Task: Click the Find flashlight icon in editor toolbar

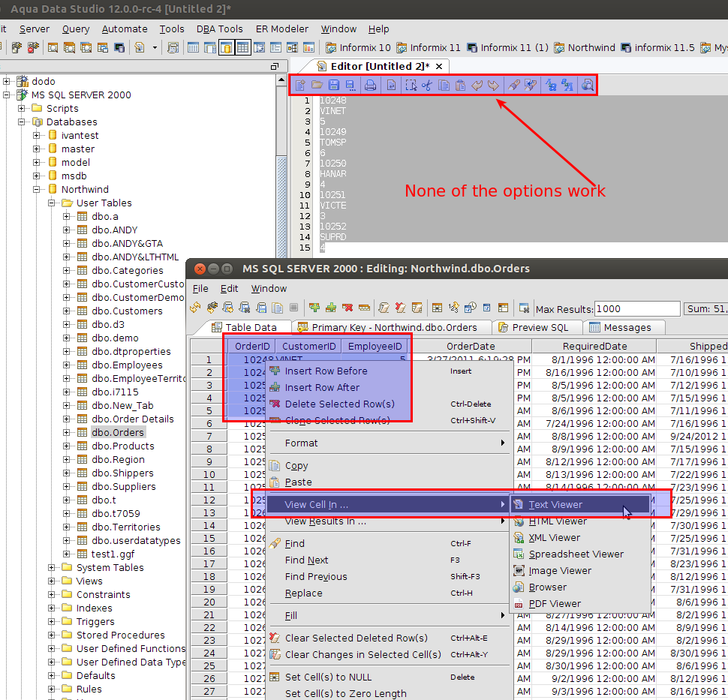Action: click(513, 85)
